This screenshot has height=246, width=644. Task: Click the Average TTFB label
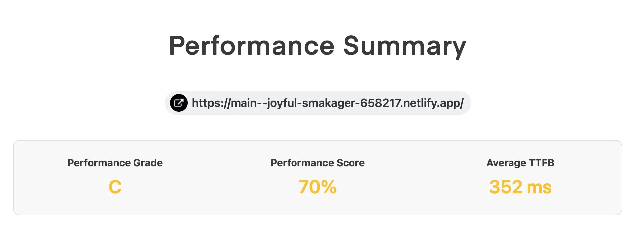[x=520, y=163]
